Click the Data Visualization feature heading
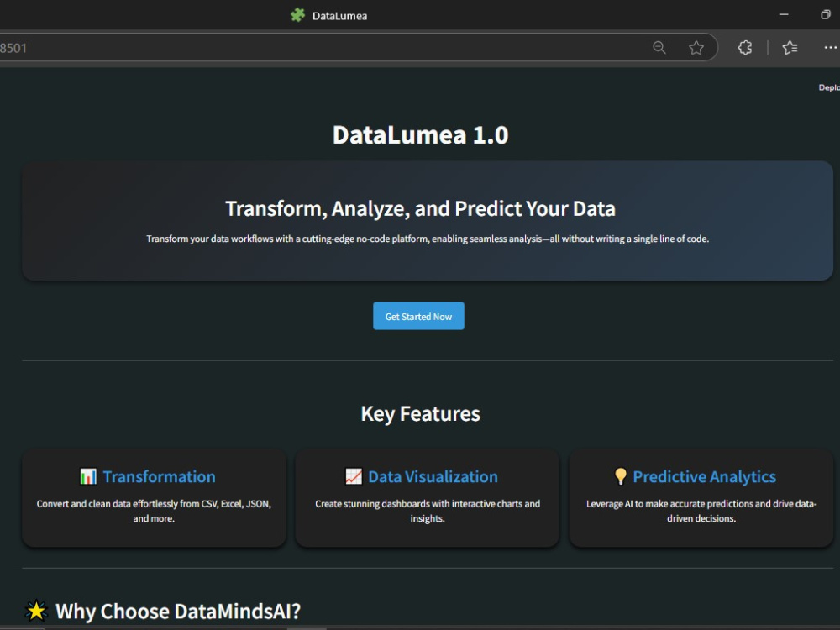Viewport: 840px width, 630px height. pyautogui.click(x=433, y=477)
